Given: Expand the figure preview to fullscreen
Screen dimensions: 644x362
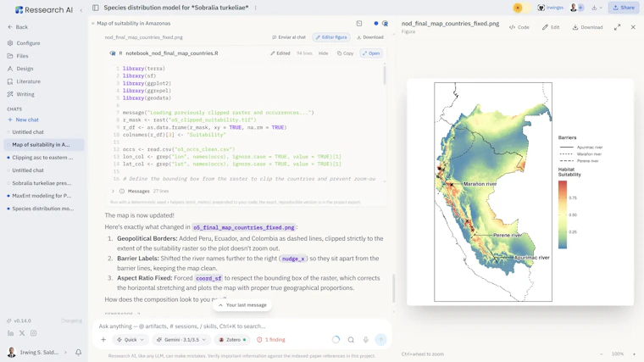Looking at the screenshot, I should 617,27.
